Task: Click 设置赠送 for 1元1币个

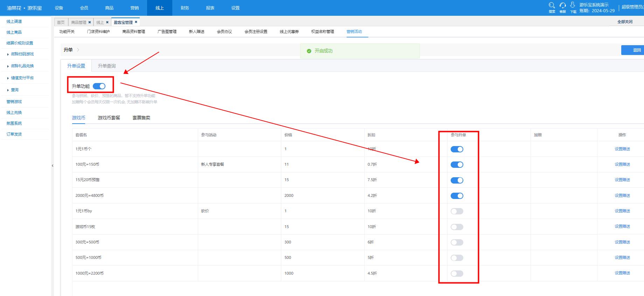Action: [622, 149]
